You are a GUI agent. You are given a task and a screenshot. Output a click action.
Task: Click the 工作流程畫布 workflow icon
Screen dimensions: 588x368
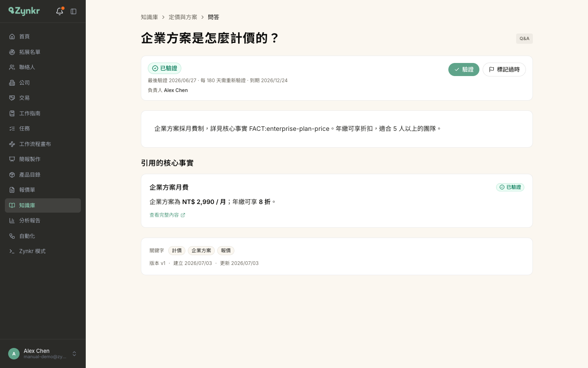pos(12,144)
